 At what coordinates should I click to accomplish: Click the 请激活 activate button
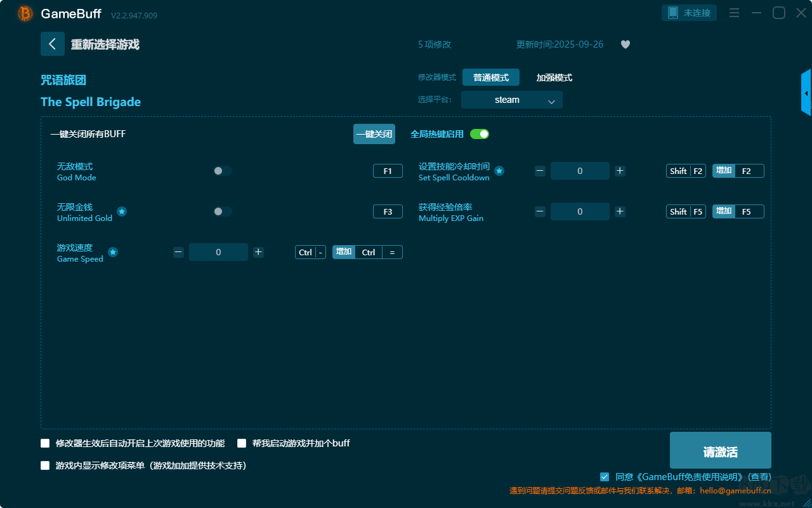pyautogui.click(x=721, y=451)
